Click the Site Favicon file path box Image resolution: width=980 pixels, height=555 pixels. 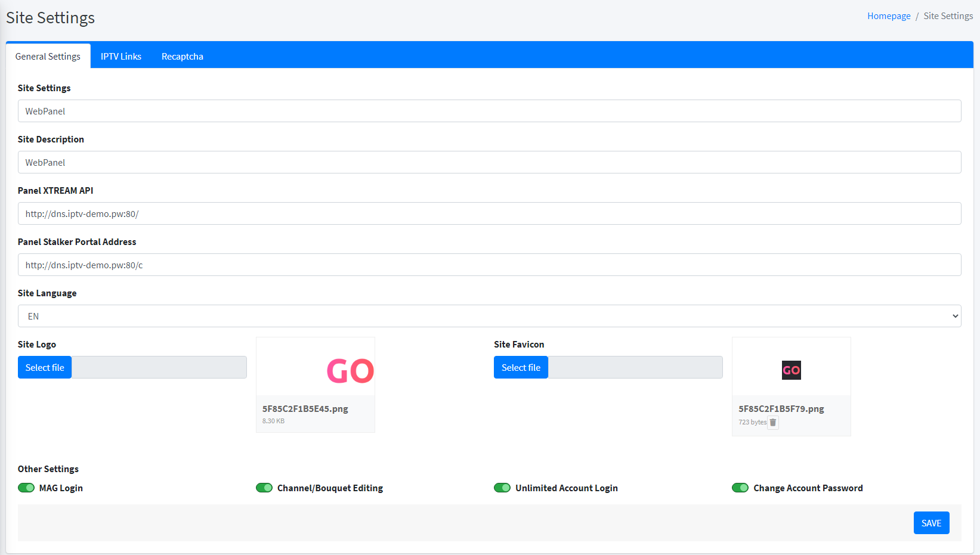click(635, 367)
